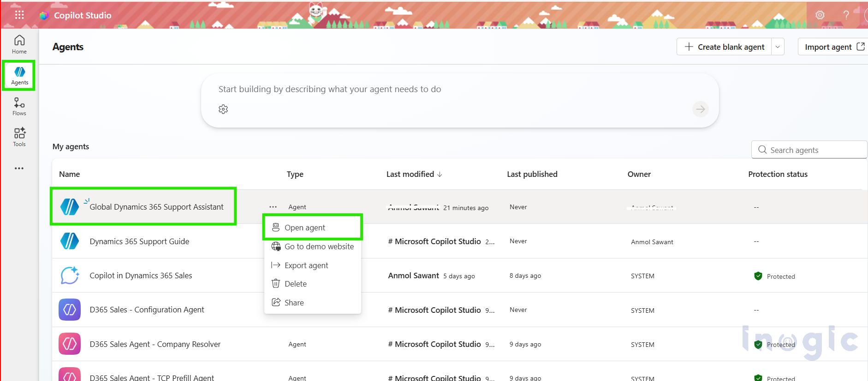
Task: Click the gear icon in the prompt box
Action: 223,109
